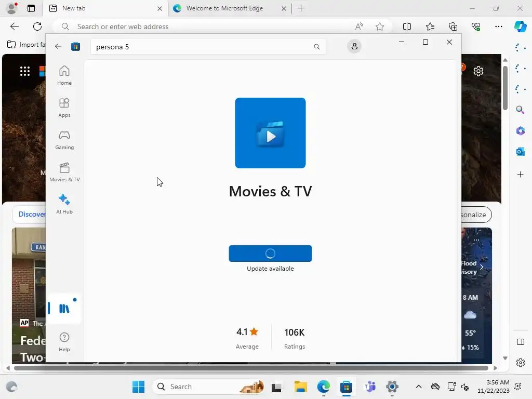This screenshot has height=399, width=532.
Task: Open Library in Store sidebar
Action: coord(64,308)
